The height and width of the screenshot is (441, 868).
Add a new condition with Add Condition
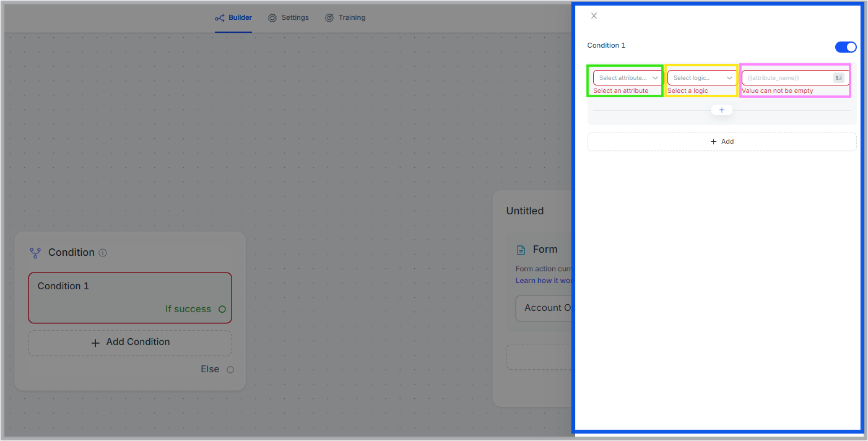(x=130, y=343)
